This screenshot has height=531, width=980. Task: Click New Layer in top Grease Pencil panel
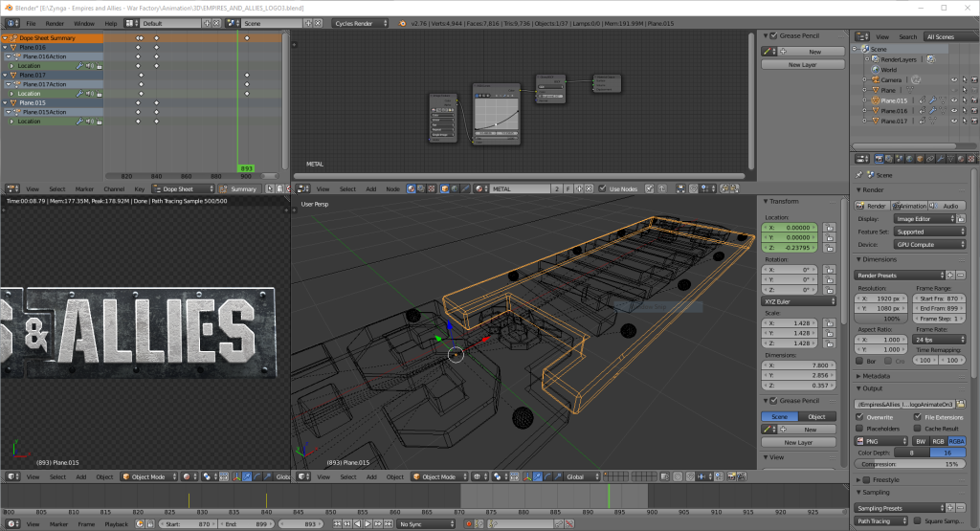pos(803,64)
